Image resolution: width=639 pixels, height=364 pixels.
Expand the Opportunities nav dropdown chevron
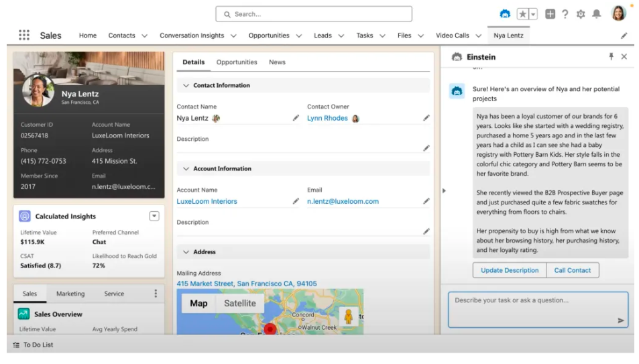[x=298, y=36]
